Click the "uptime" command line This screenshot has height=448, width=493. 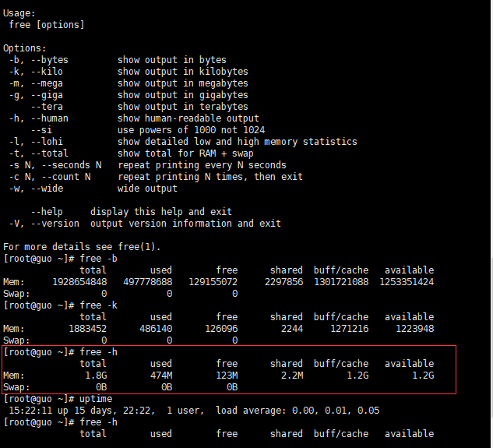click(x=58, y=399)
